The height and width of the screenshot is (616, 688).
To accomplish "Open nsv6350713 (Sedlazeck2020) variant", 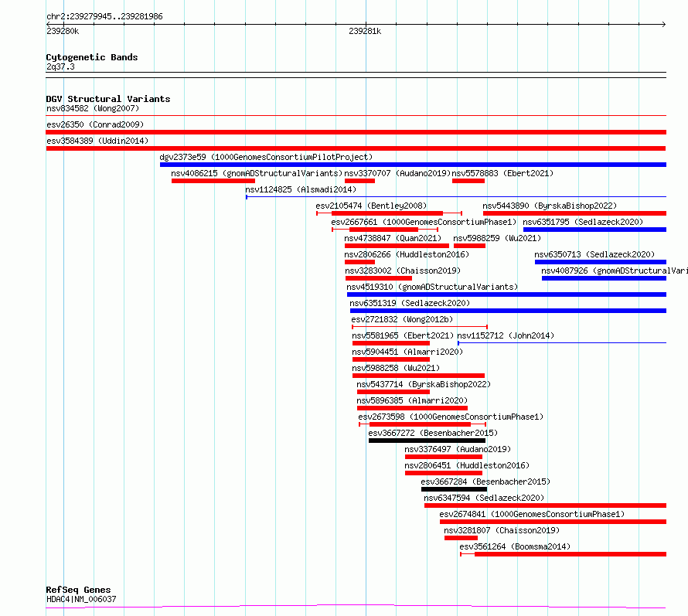I will [x=594, y=254].
